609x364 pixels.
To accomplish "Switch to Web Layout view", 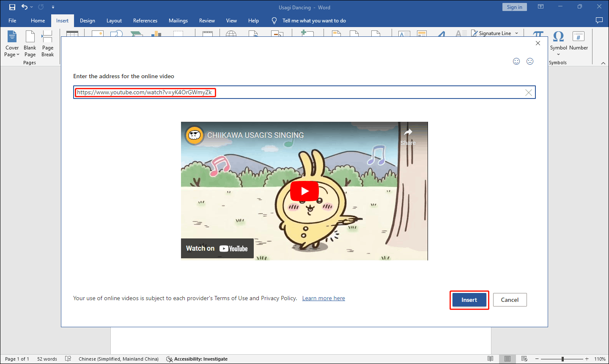I will (524, 359).
